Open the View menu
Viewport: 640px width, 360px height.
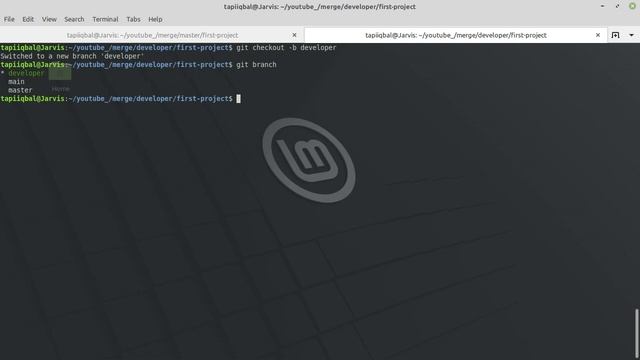click(49, 19)
